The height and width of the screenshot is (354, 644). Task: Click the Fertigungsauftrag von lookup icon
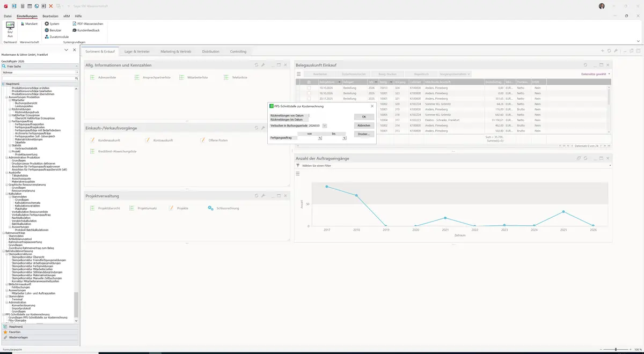320,138
